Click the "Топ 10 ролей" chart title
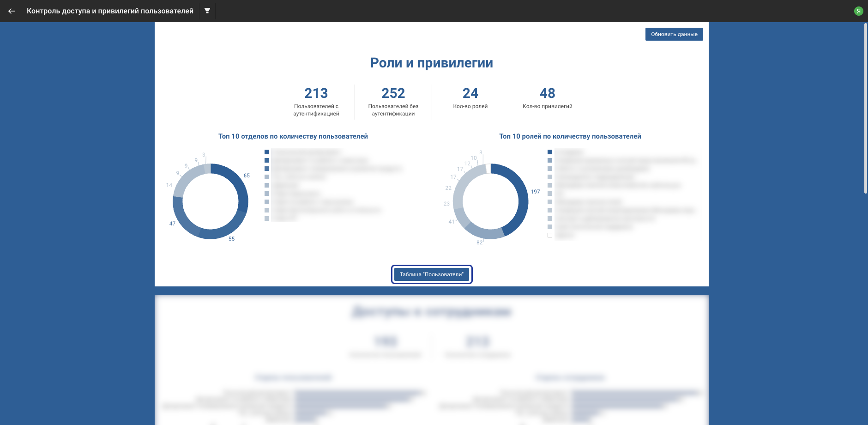The image size is (868, 425). pyautogui.click(x=570, y=136)
